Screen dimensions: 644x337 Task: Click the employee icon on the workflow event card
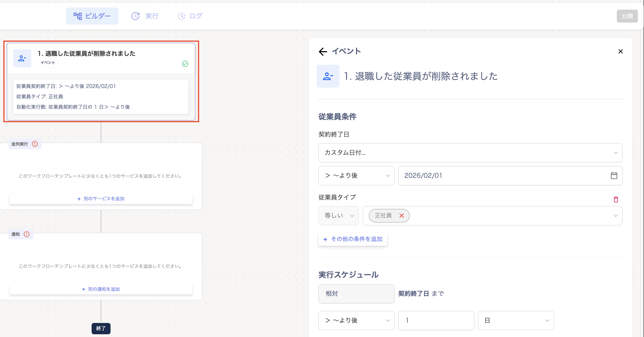coord(22,58)
